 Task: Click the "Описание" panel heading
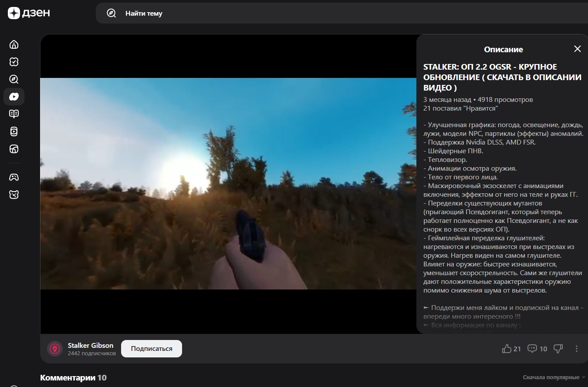point(504,49)
